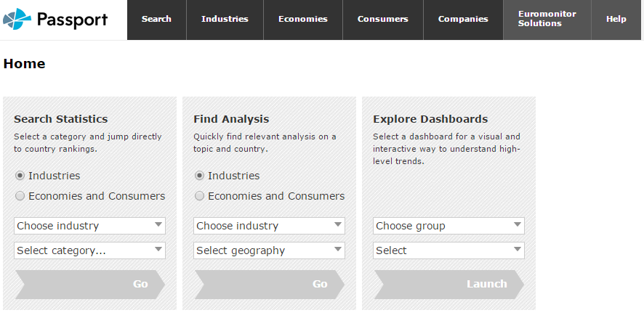The image size is (644, 318).
Task: Select Economies and Consumers in Search Statistics
Action: pyautogui.click(x=20, y=196)
